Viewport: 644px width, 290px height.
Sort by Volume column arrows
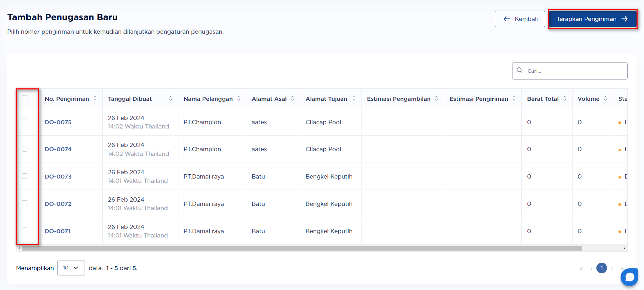click(606, 99)
